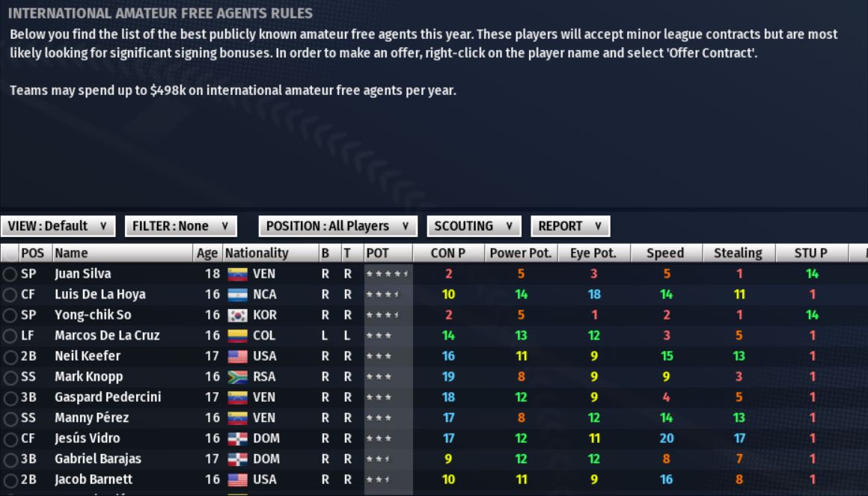Sort table by Power Pot. column header
The height and width of the screenshot is (496, 868).
coord(521,253)
